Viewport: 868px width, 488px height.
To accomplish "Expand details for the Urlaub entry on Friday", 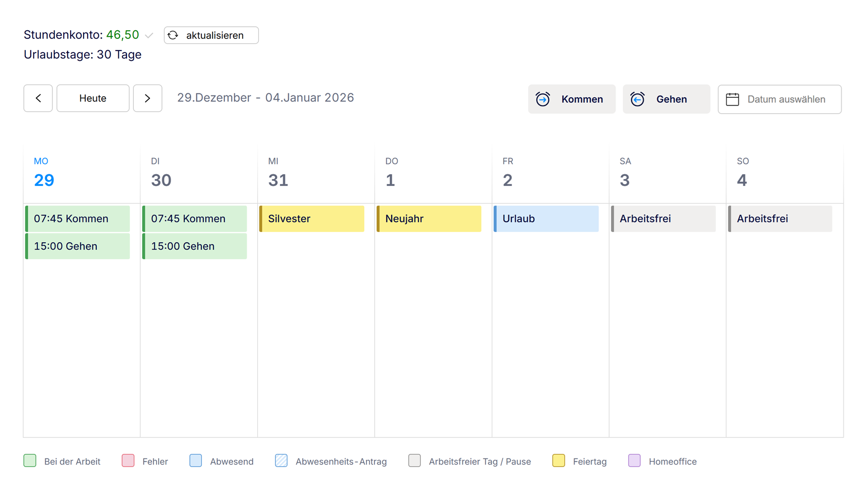I will [x=546, y=218].
